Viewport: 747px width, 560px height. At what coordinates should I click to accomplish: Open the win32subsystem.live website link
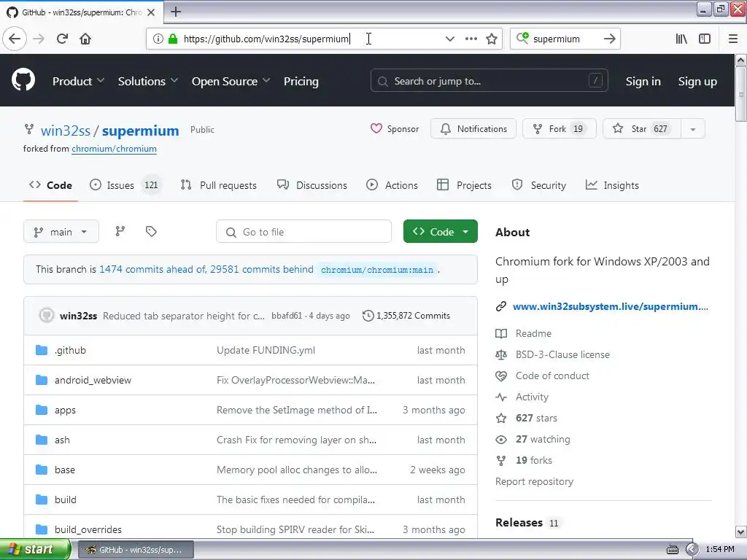610,306
